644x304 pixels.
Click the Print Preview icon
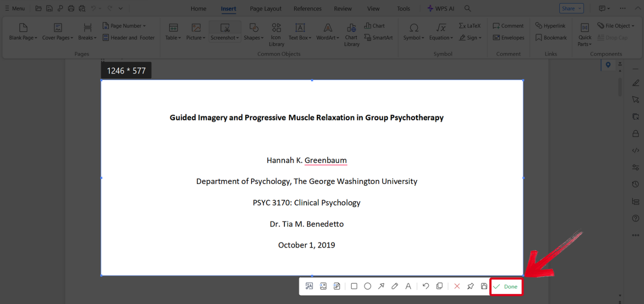pos(82,8)
